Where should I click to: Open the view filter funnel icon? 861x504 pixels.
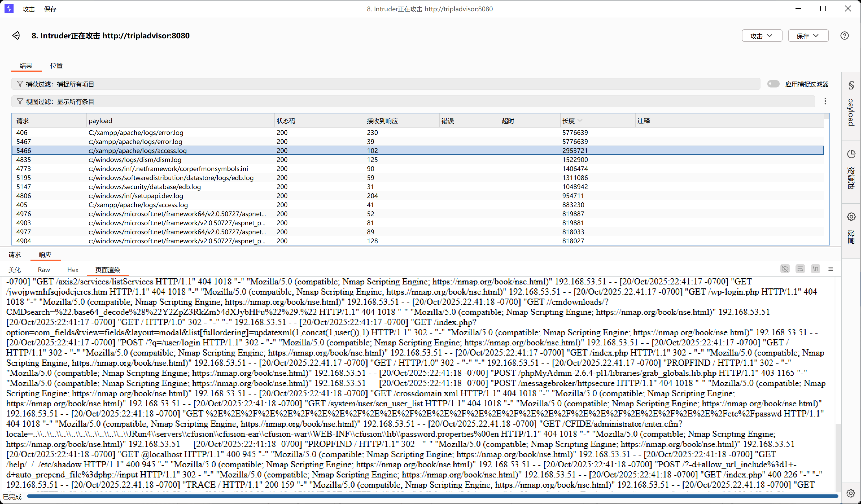(x=19, y=101)
